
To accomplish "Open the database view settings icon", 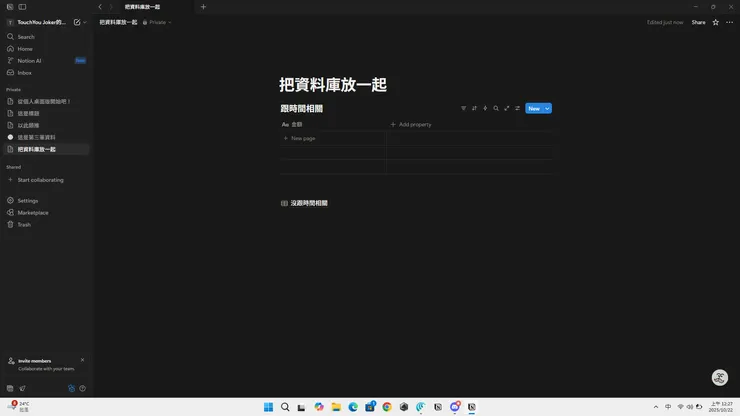I will pos(518,108).
